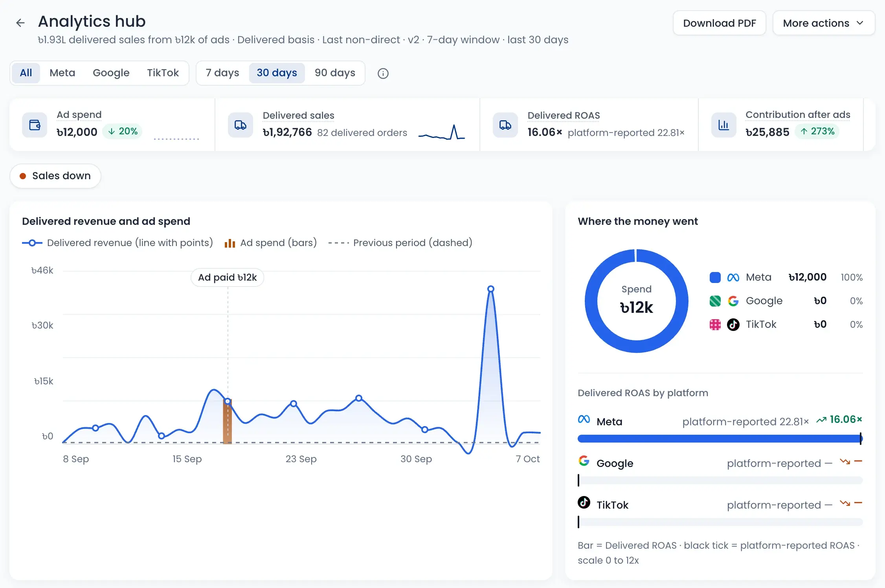Click the Where the money went heading

pos(638,222)
